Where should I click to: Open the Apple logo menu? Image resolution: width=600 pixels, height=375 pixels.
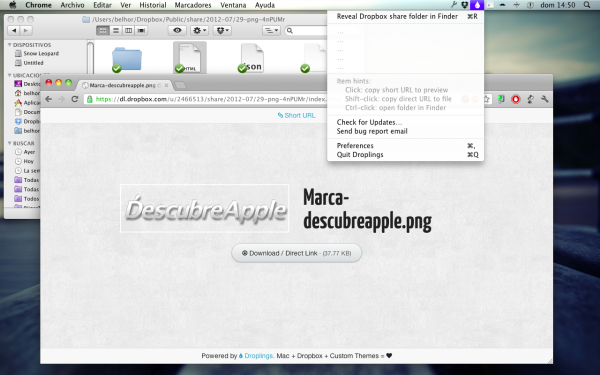(13, 5)
